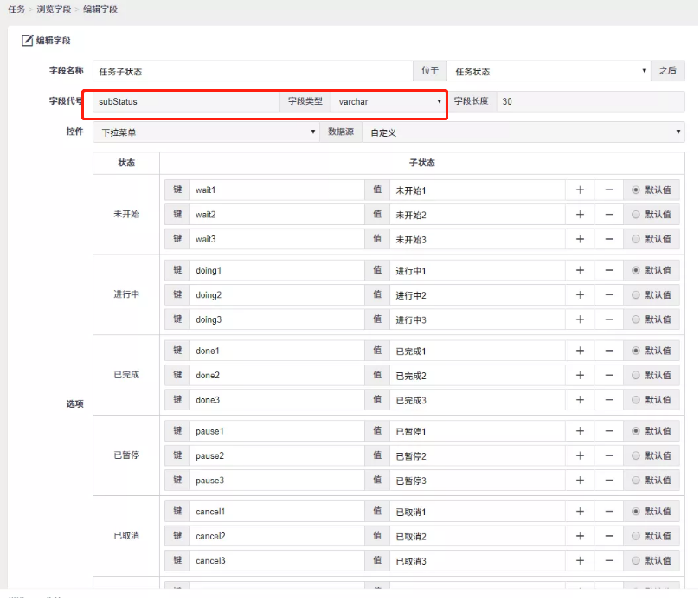Expand the 控件 下拉菜单 dropdown
This screenshot has height=600, width=700.
click(x=205, y=132)
